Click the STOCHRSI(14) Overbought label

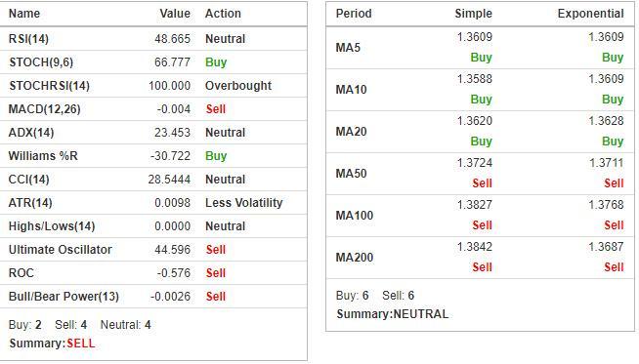(x=238, y=86)
